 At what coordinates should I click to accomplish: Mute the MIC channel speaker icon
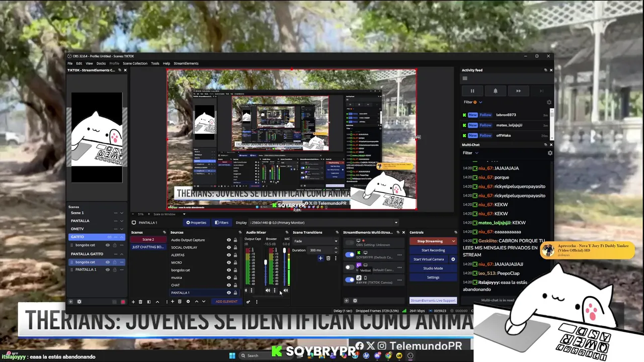point(286,290)
